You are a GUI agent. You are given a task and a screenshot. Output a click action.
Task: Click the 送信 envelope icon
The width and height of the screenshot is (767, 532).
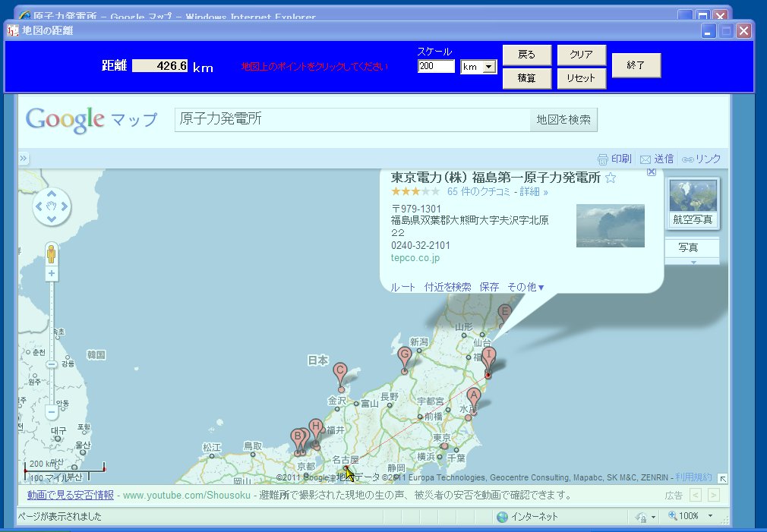click(645, 159)
